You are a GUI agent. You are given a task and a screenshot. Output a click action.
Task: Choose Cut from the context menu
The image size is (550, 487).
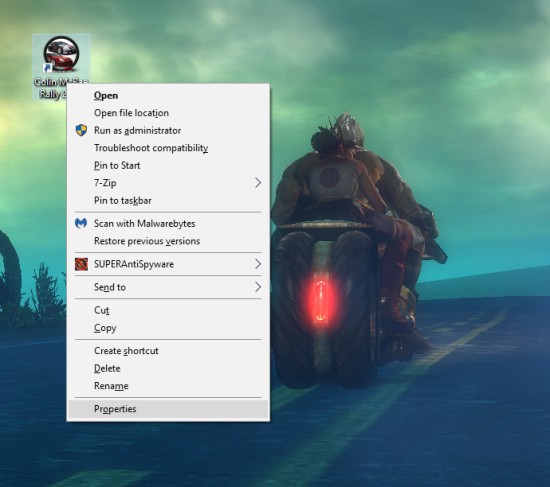(168, 310)
